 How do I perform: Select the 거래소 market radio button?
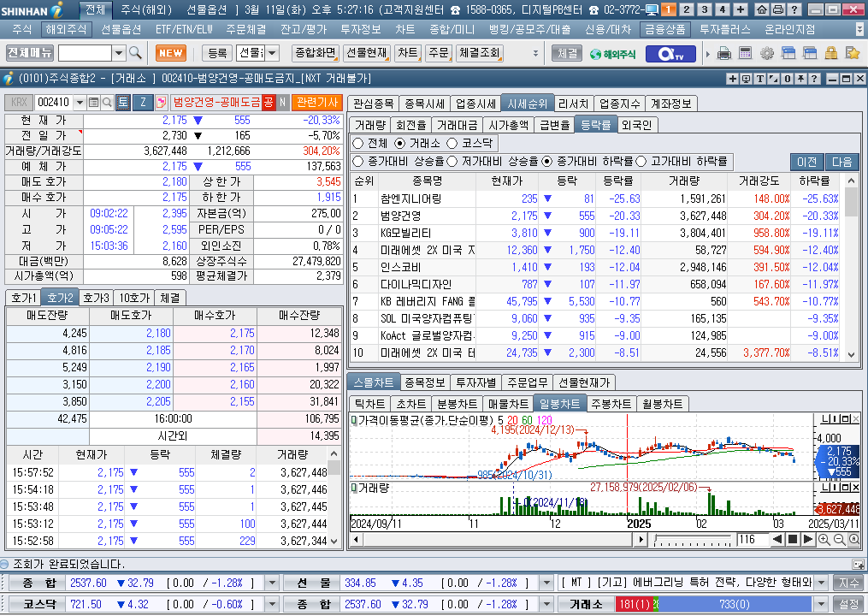(x=399, y=144)
